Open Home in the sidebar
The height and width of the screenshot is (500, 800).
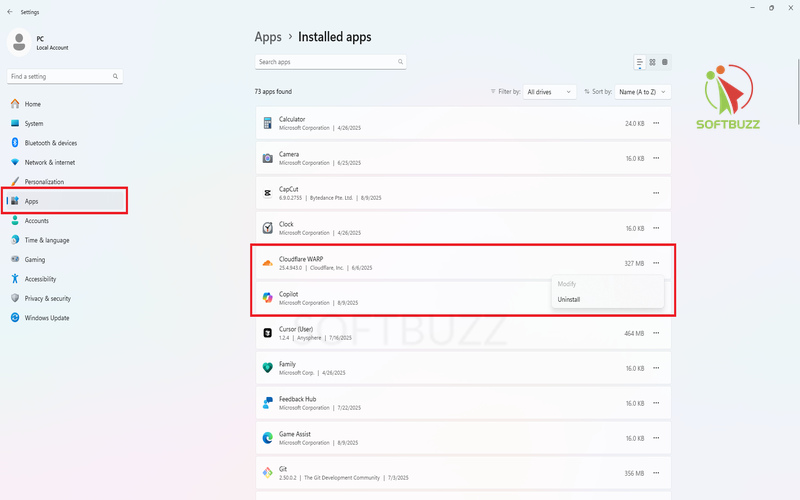pyautogui.click(x=33, y=104)
